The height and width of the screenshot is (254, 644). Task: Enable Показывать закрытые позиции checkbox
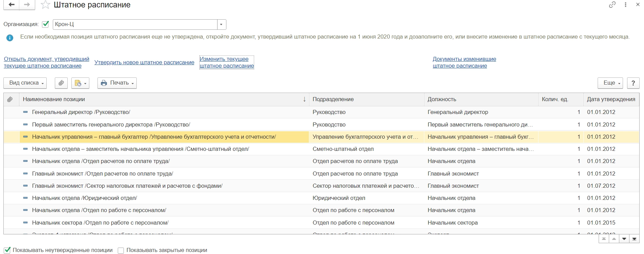[121, 250]
